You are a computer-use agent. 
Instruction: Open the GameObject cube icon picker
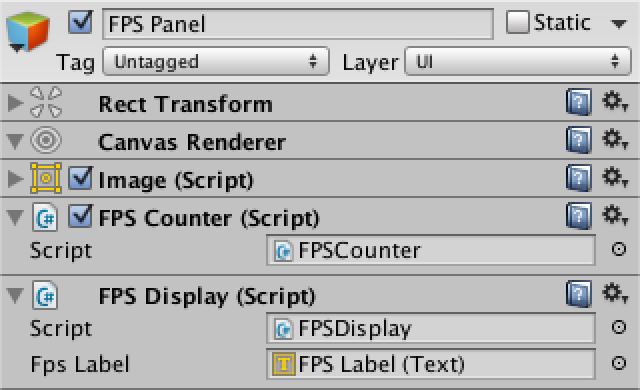click(x=27, y=32)
